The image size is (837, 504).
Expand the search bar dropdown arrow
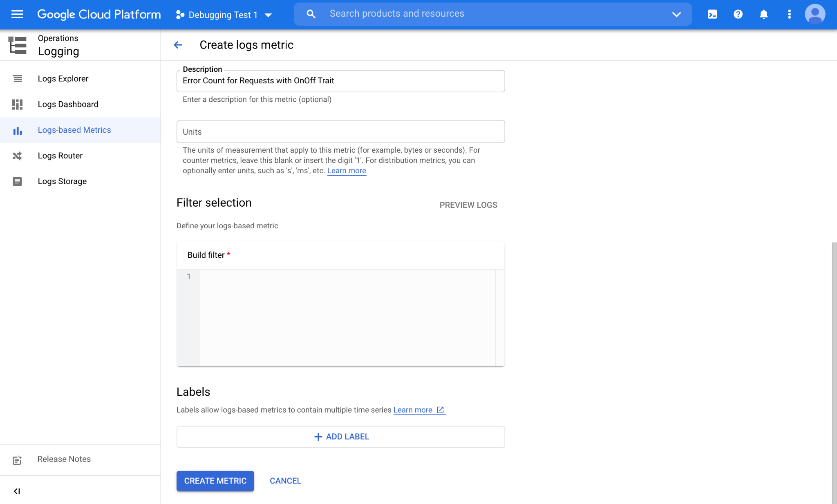pyautogui.click(x=676, y=14)
